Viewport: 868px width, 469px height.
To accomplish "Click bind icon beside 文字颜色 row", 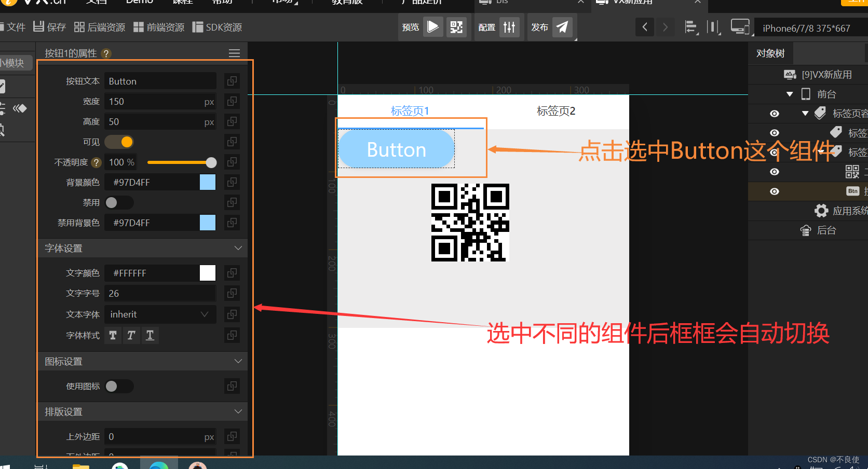I will 232,273.
